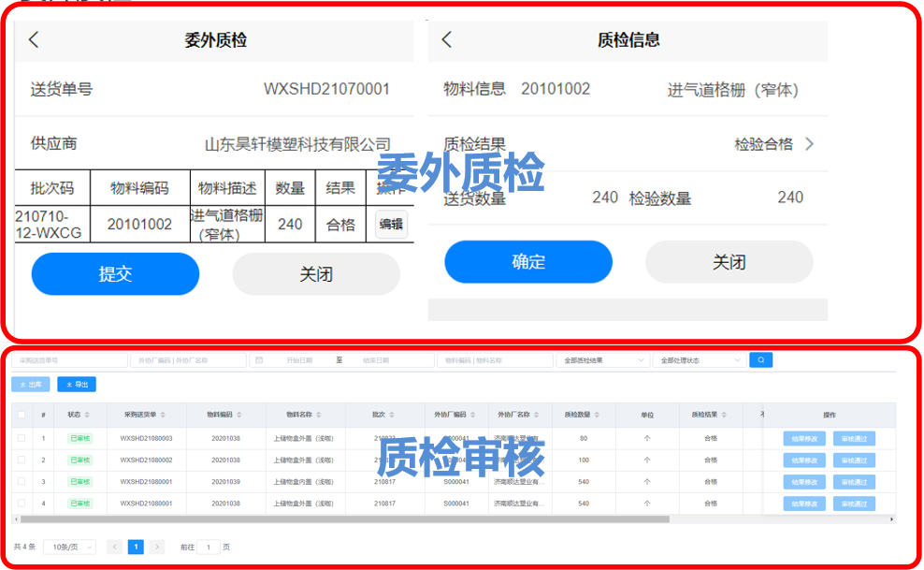This screenshot has height=570, width=924.
Task: Click the blue 导出 button
Action: coord(77,385)
